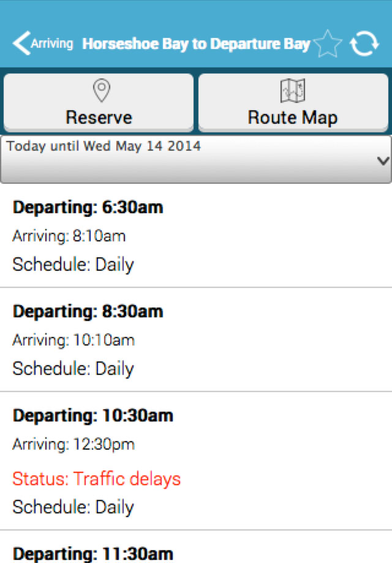The height and width of the screenshot is (563, 392).
Task: Click the red 'Traffic delays' status
Action: [x=97, y=478]
